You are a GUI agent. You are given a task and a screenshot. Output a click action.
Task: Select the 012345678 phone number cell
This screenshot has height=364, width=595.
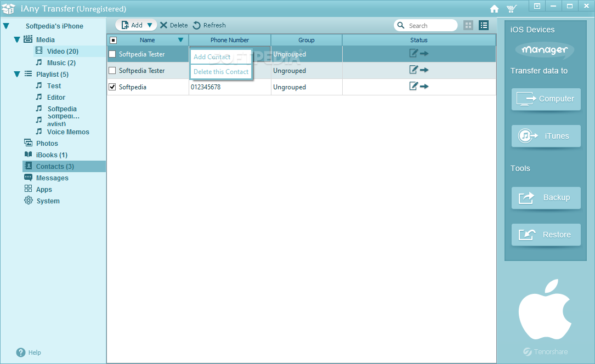tap(230, 87)
